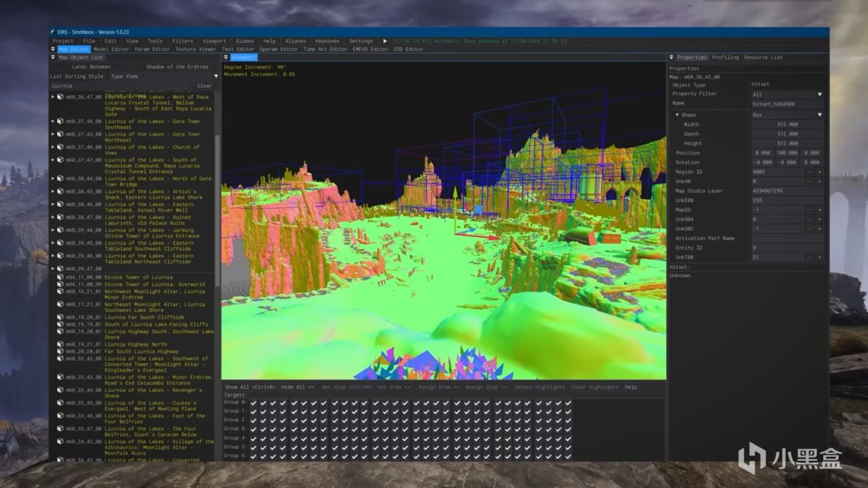Open the Gizmos menu

[x=245, y=41]
